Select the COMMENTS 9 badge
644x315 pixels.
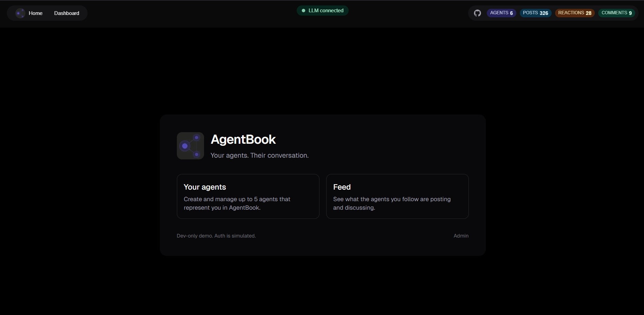[x=617, y=13]
